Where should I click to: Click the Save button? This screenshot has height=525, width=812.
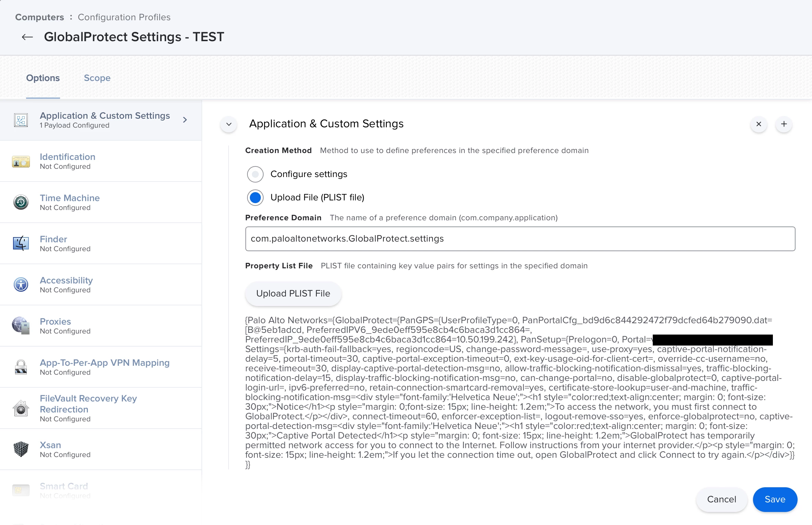click(x=775, y=500)
